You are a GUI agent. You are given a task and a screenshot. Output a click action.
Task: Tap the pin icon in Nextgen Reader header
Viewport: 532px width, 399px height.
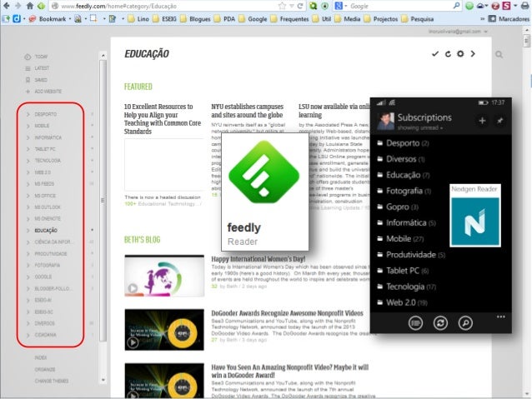(499, 121)
